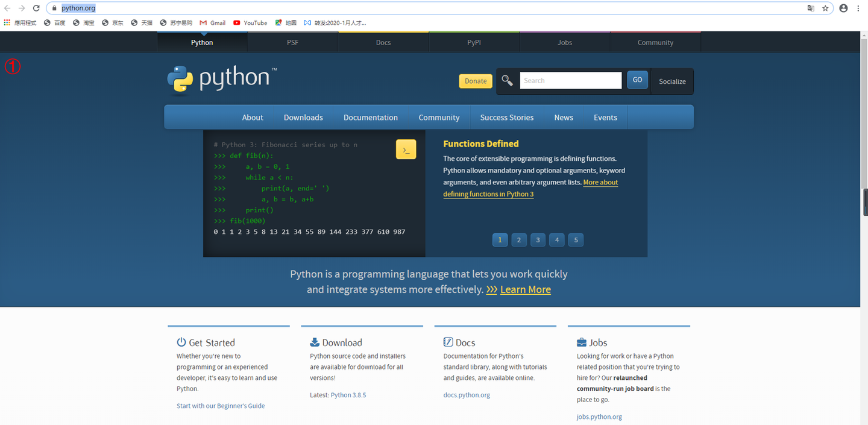Click the Donate button

[x=476, y=81]
